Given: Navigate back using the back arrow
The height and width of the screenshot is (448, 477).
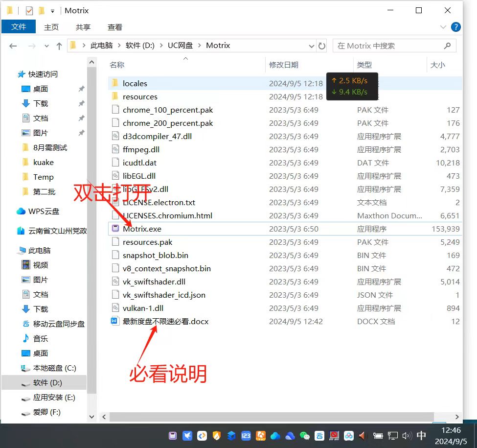Looking at the screenshot, I should [13, 46].
